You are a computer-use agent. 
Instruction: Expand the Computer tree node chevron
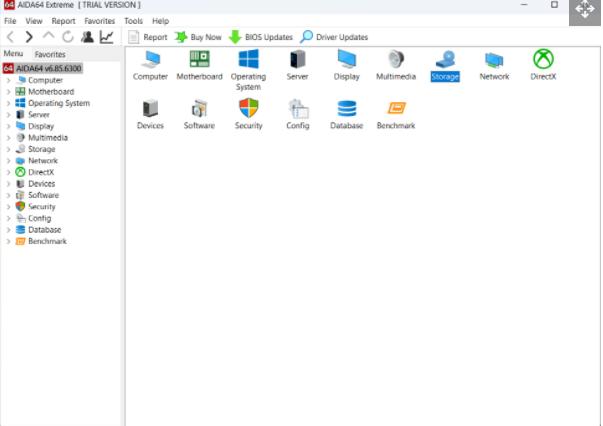click(x=8, y=80)
